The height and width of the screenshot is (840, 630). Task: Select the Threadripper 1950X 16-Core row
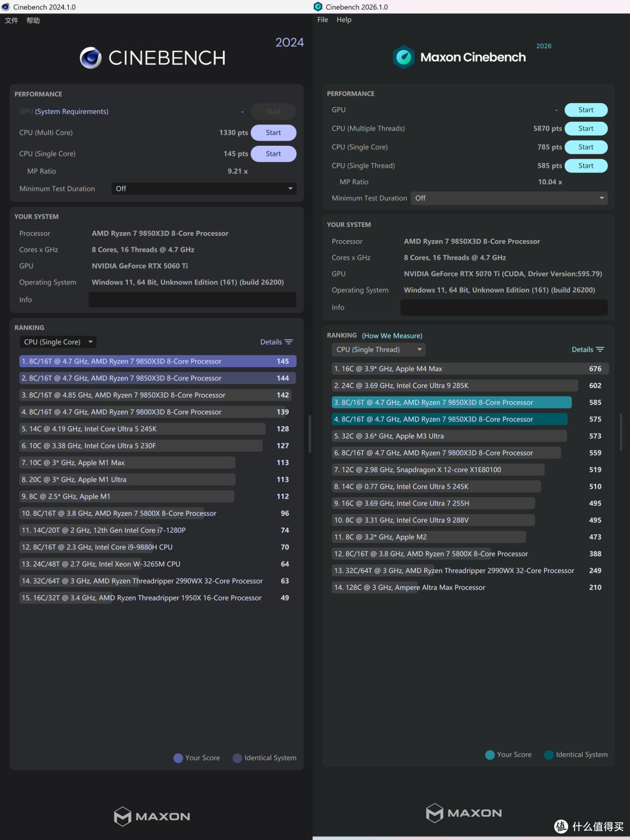tap(157, 598)
